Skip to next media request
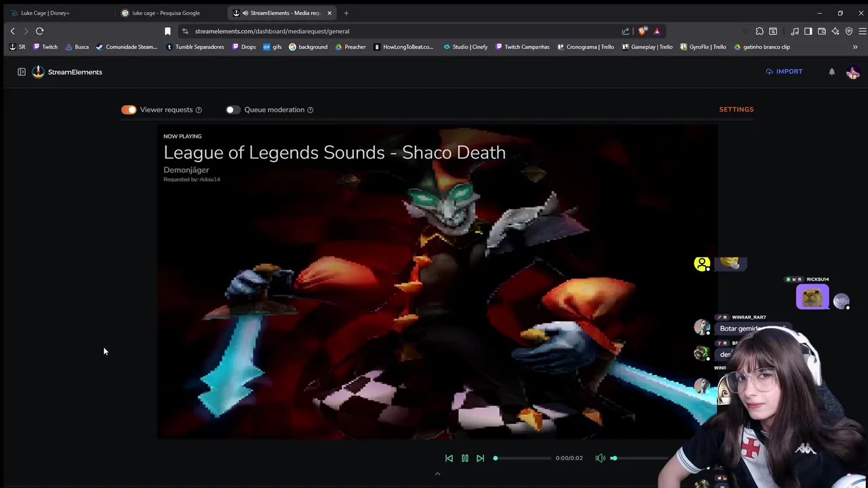This screenshot has height=488, width=868. click(480, 458)
